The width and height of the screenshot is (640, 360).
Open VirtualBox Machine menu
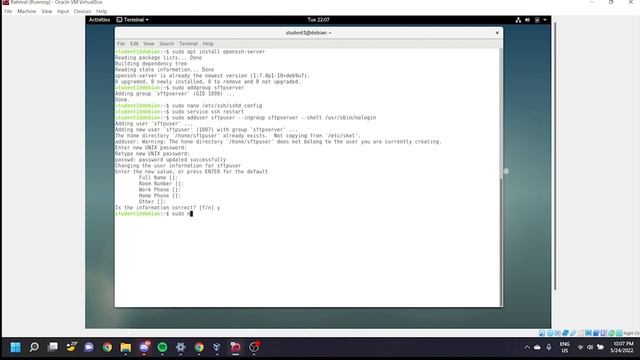pos(27,11)
